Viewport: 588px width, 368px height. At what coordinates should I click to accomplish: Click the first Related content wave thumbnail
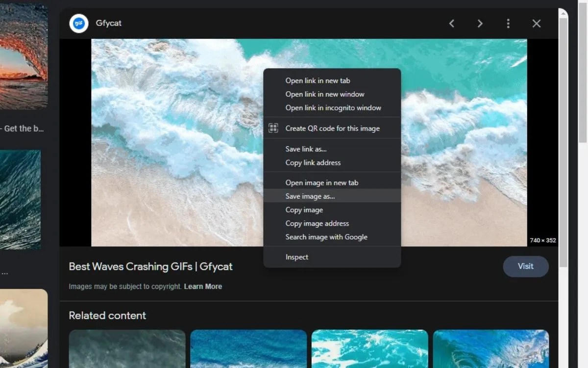click(x=127, y=349)
